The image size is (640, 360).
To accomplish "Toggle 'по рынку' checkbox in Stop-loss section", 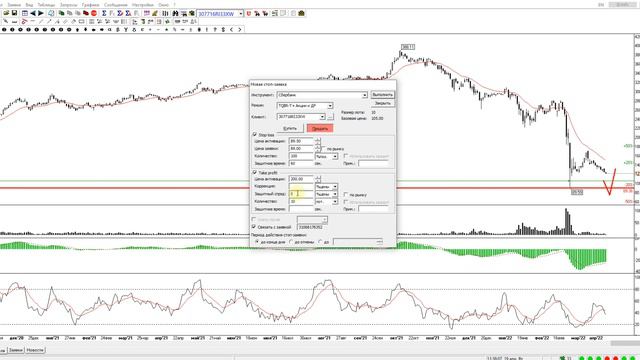I will tap(323, 149).
